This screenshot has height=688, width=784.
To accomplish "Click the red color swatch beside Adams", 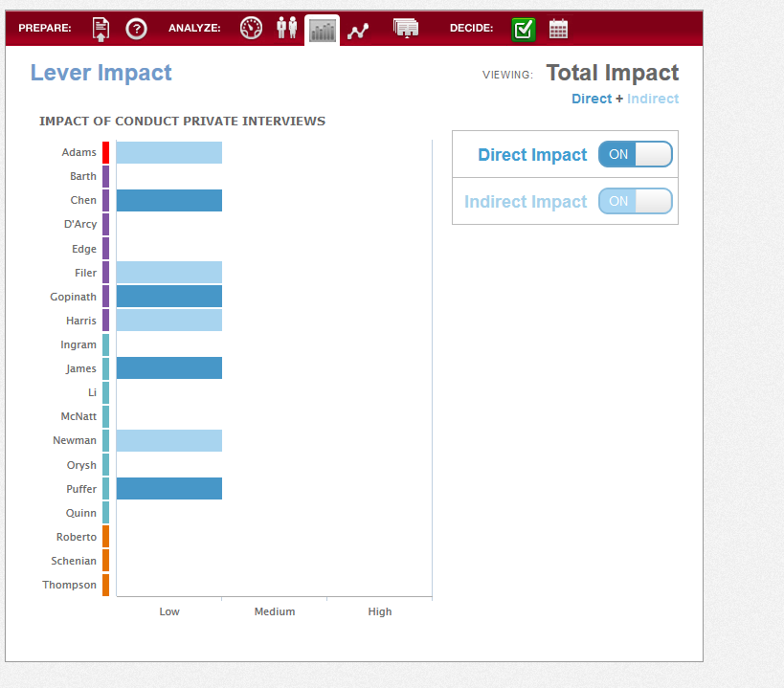I will 105,152.
